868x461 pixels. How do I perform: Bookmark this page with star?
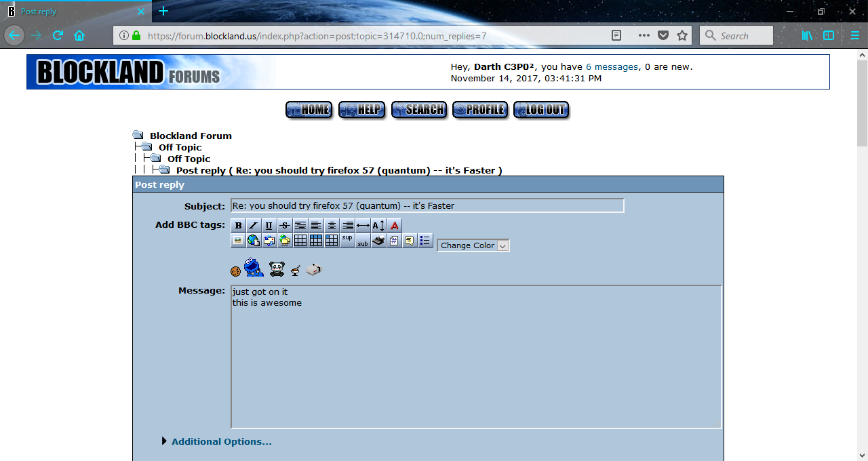[x=682, y=35]
